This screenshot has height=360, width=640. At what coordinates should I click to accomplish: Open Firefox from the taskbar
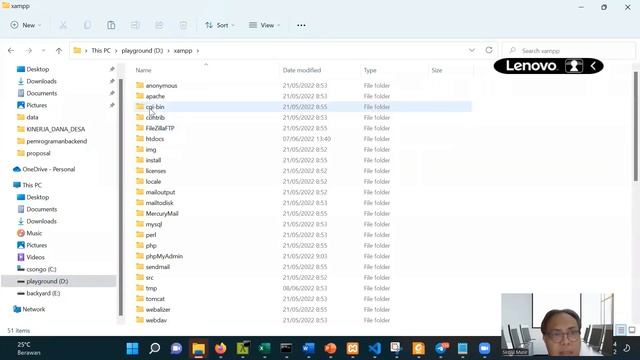pos(220,348)
